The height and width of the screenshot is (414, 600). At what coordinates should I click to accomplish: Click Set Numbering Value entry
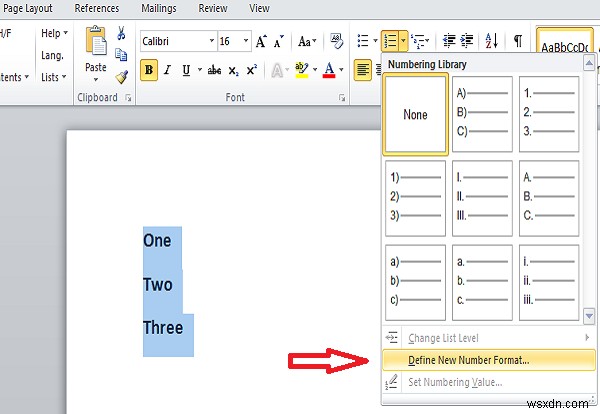click(489, 382)
